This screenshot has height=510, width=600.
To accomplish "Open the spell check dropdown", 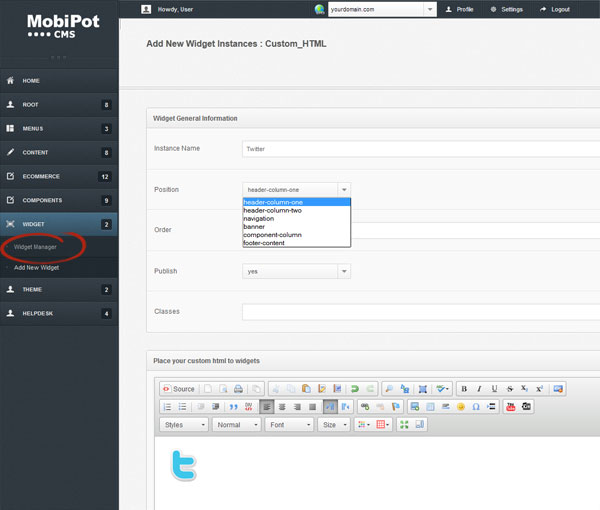I will 442,389.
